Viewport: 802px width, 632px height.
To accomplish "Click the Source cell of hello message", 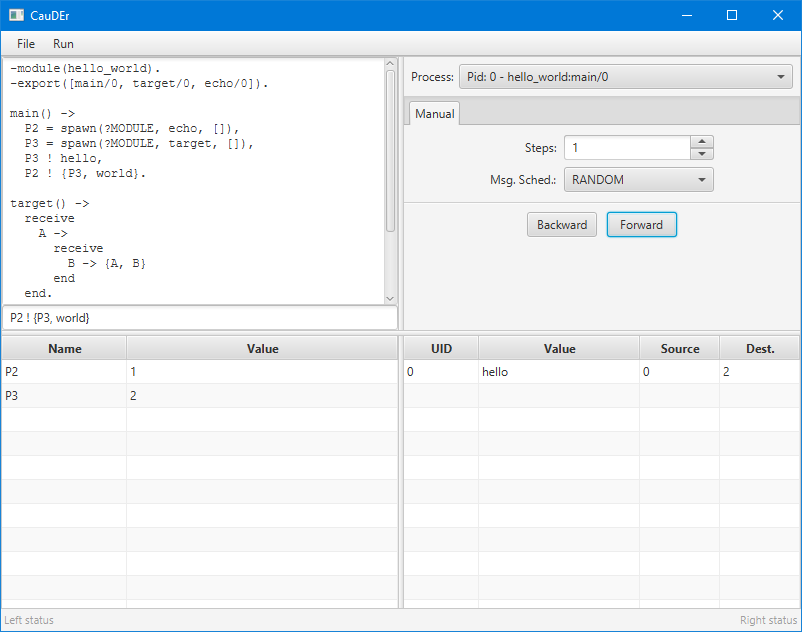I will pyautogui.click(x=680, y=372).
